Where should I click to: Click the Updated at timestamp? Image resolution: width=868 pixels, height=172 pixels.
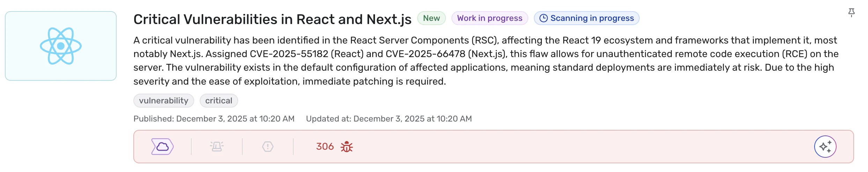pos(389,119)
